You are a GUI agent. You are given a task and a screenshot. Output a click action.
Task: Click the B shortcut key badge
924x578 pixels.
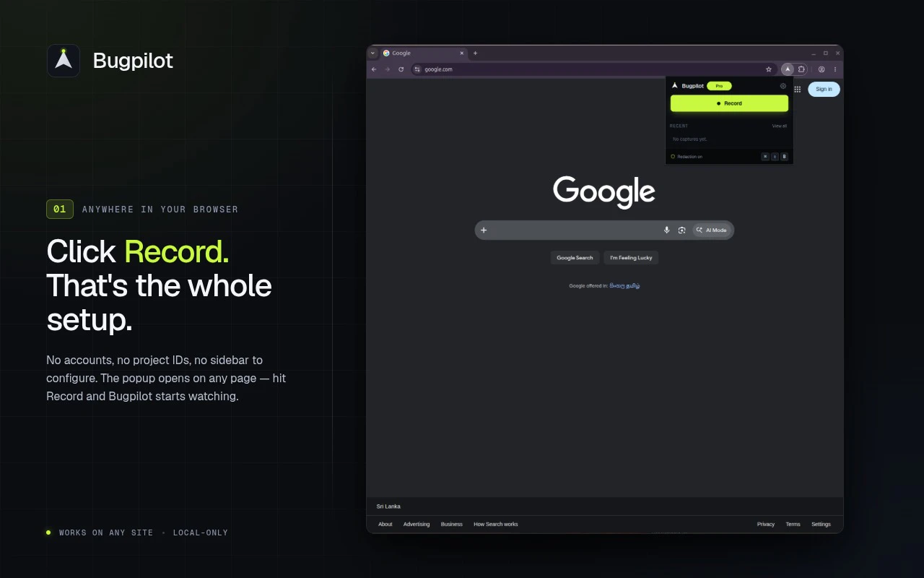tap(784, 157)
